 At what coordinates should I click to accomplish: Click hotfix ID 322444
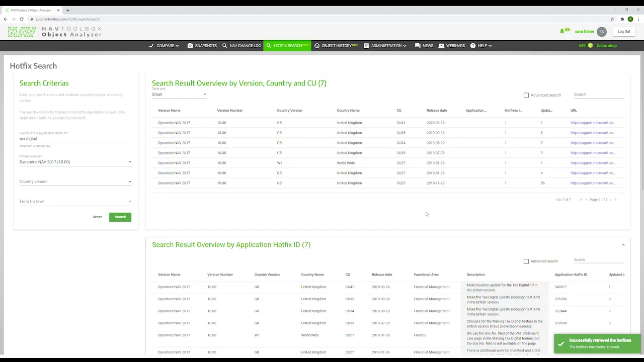pos(560,311)
